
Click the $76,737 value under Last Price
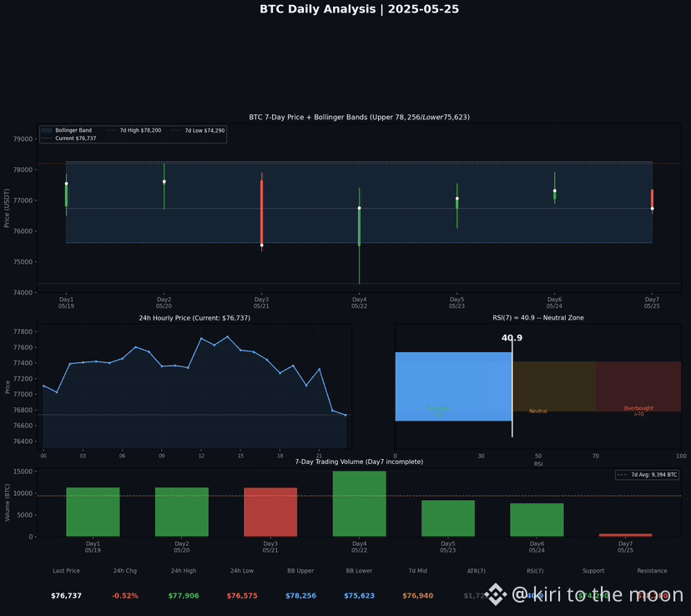coord(66,596)
